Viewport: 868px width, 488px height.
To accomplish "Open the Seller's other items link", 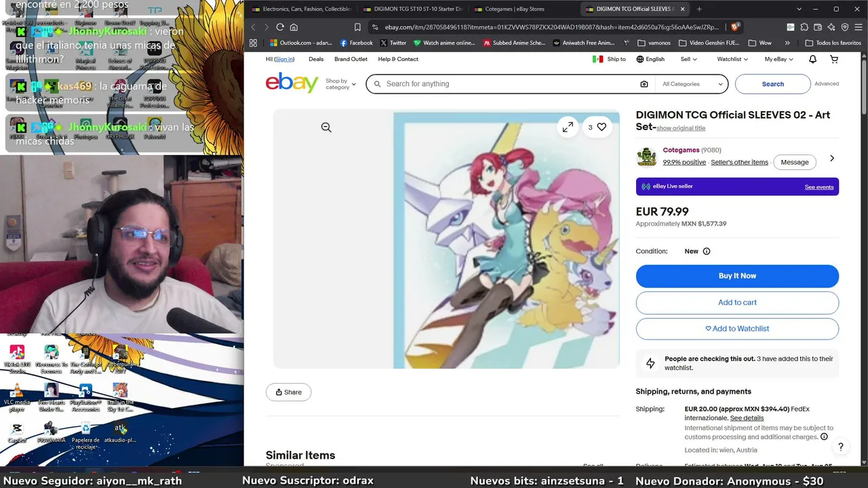I will click(x=739, y=163).
